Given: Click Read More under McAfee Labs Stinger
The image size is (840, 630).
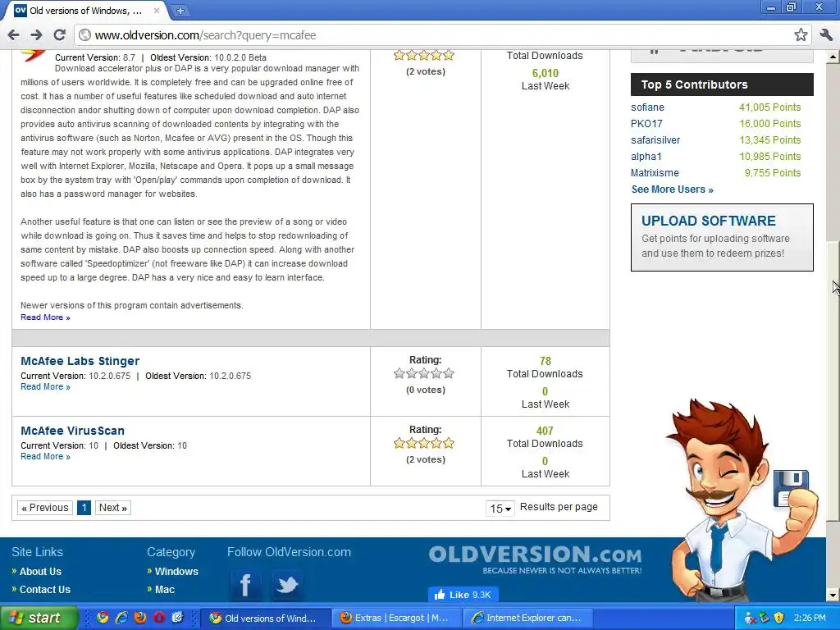Looking at the screenshot, I should coord(45,387).
